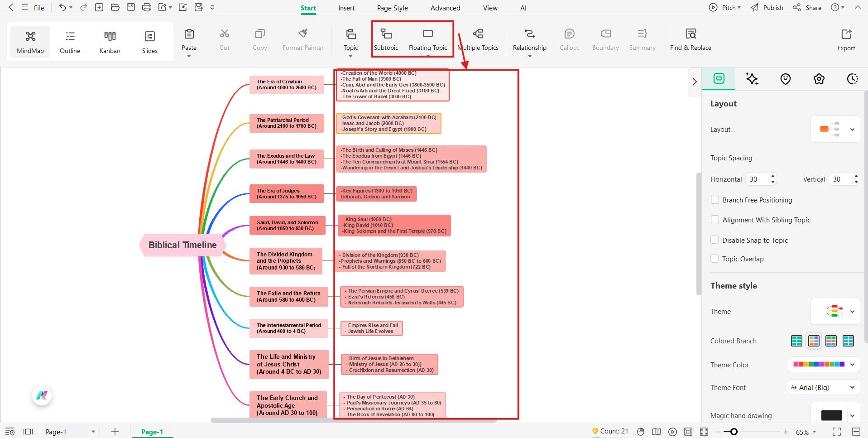Image resolution: width=868 pixels, height=438 pixels.
Task: Switch to the Advanced tab
Action: click(445, 8)
